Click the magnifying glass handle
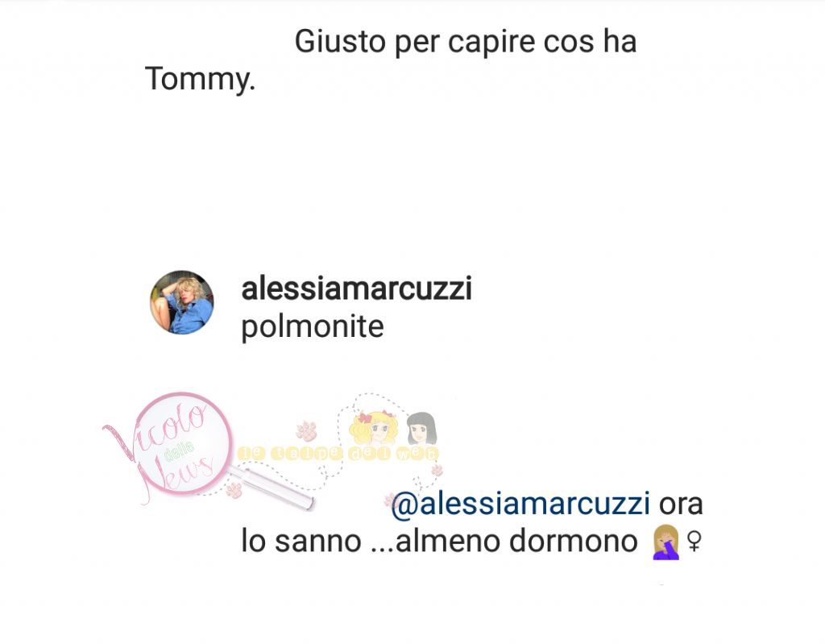Image resolution: width=825 pixels, height=644 pixels. (x=274, y=487)
